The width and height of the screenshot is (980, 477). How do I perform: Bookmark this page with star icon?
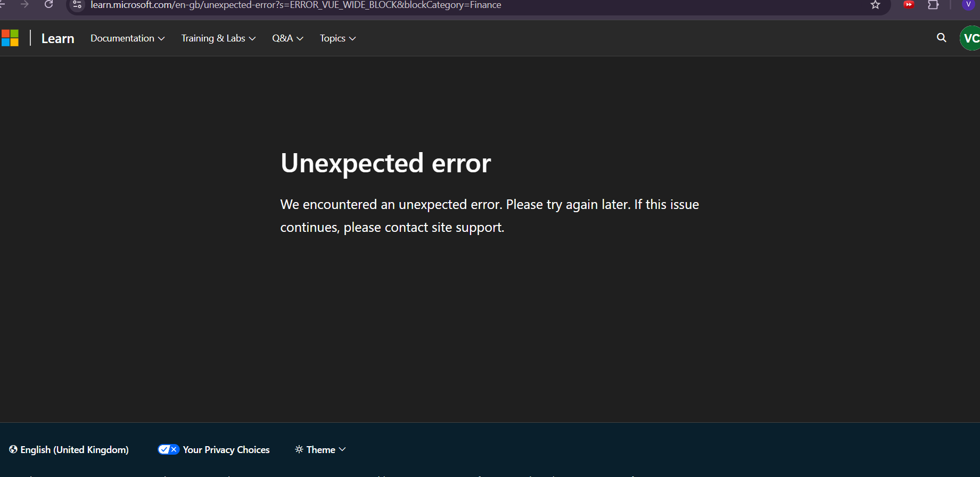pos(875,5)
